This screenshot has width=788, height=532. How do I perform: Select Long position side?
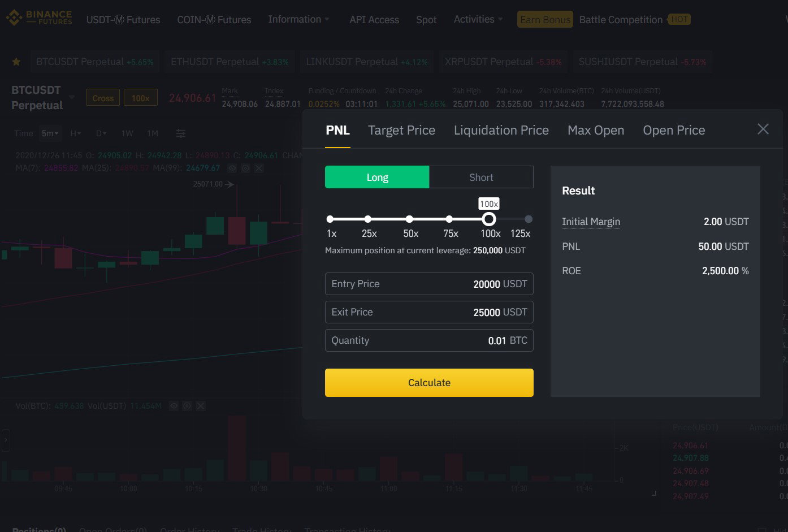coord(377,177)
